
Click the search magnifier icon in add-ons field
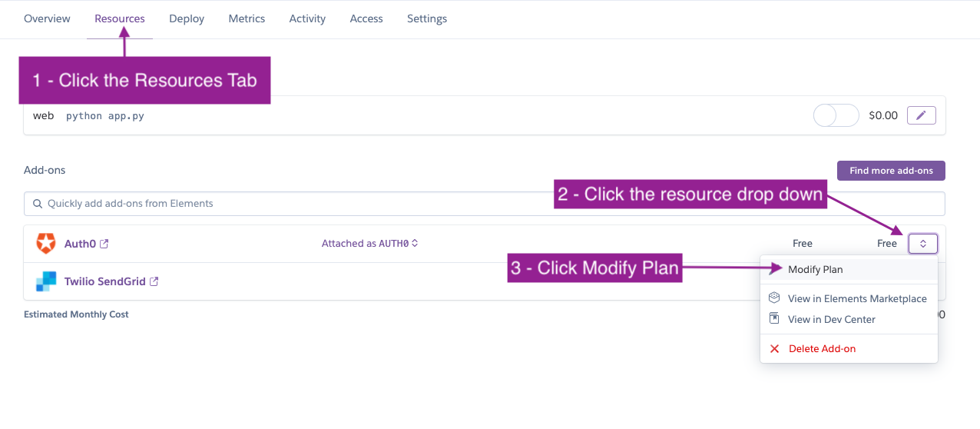point(38,204)
